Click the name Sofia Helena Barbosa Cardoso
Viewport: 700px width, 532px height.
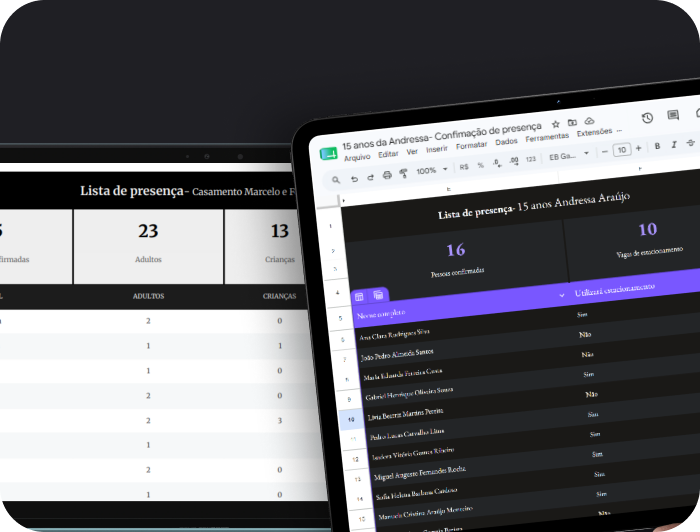[x=416, y=494]
